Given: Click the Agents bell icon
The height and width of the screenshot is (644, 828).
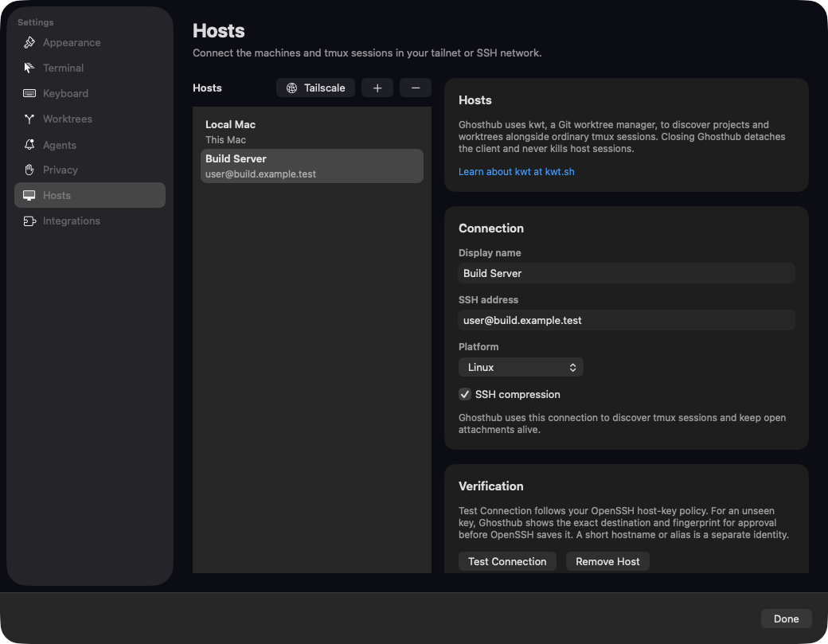Looking at the screenshot, I should (x=29, y=145).
